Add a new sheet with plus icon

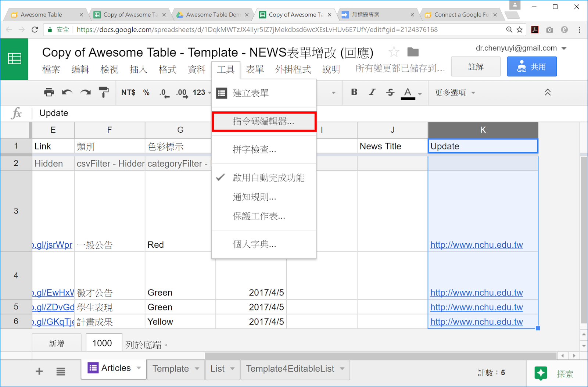pyautogui.click(x=39, y=372)
